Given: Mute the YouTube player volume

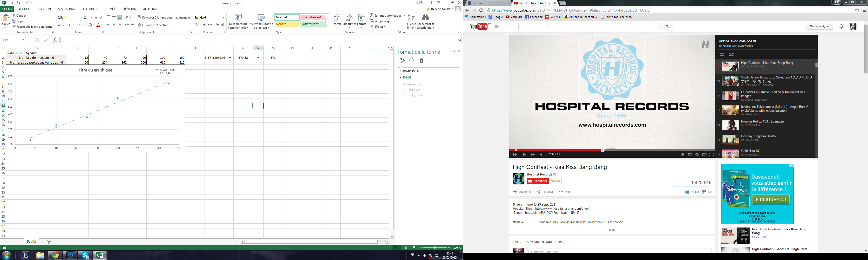Looking at the screenshot, I should [542, 154].
